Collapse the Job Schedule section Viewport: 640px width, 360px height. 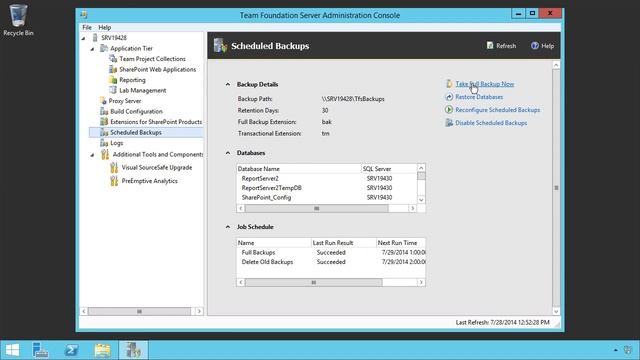tap(228, 227)
